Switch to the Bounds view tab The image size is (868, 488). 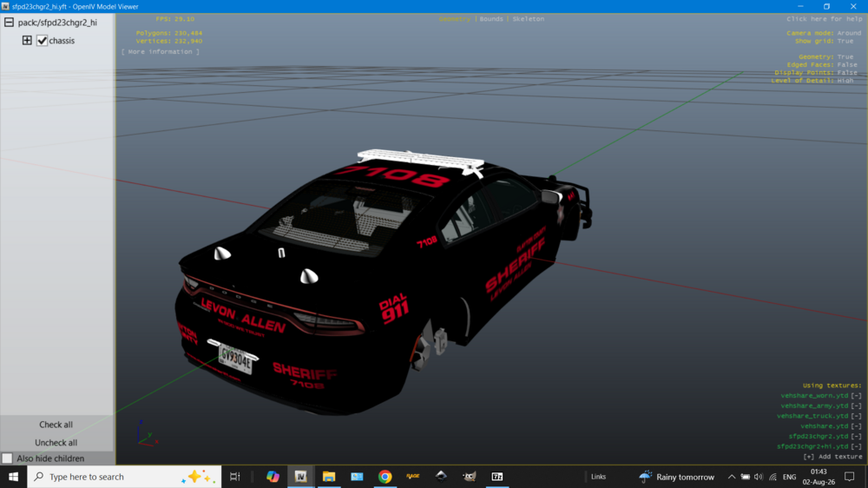(491, 19)
